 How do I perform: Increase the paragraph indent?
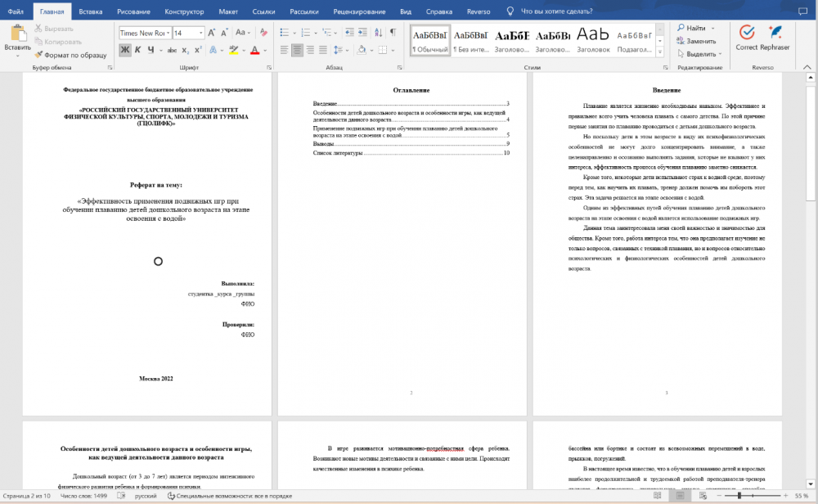(x=362, y=33)
